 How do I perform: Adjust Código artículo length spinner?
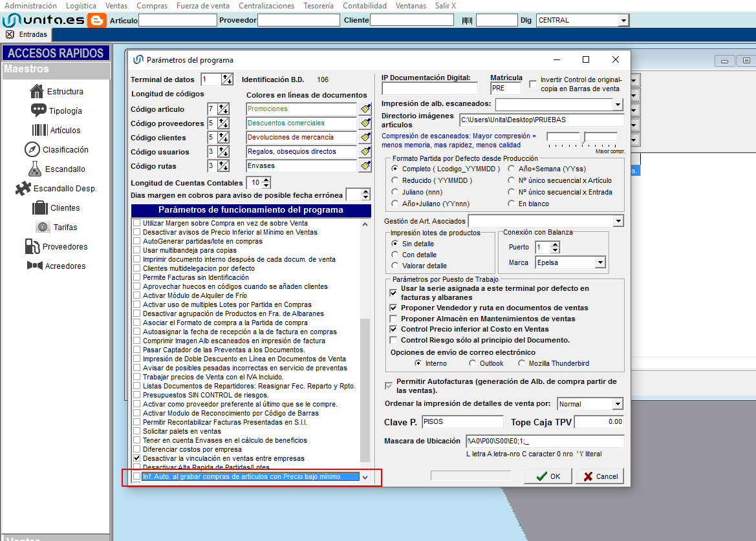[223, 109]
